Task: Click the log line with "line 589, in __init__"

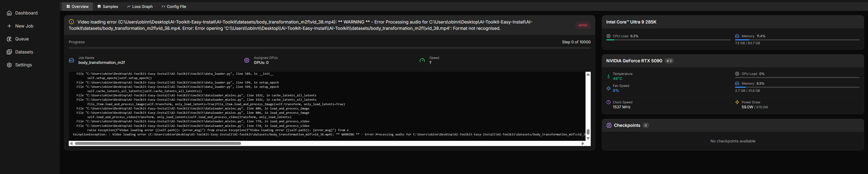Action: pos(175,74)
